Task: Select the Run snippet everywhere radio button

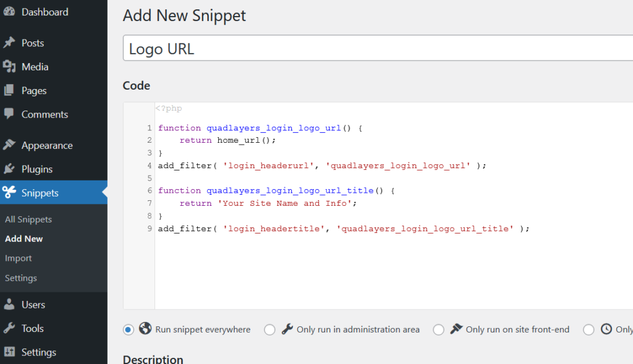Action: pyautogui.click(x=129, y=329)
